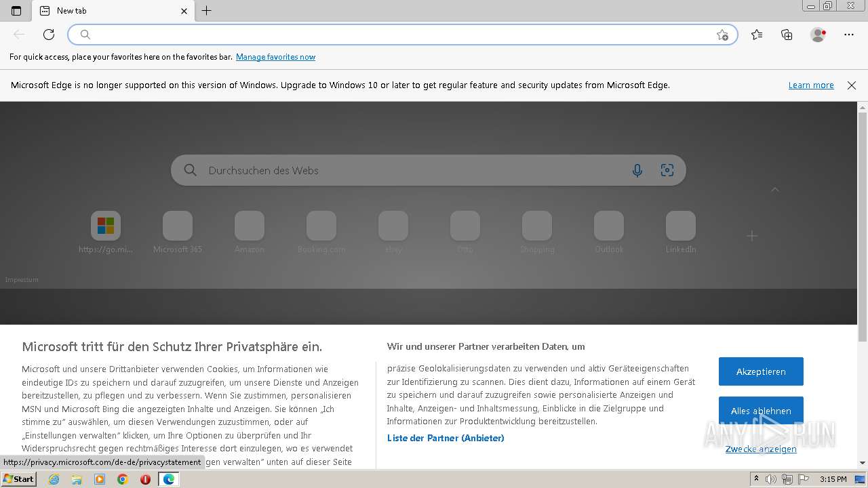Start visual search with camera icon

(x=667, y=170)
